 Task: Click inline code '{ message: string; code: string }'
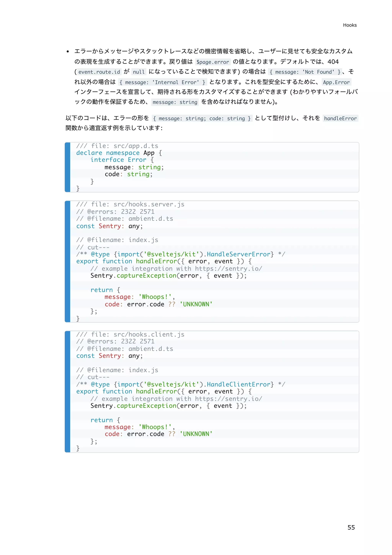pos(202,118)
